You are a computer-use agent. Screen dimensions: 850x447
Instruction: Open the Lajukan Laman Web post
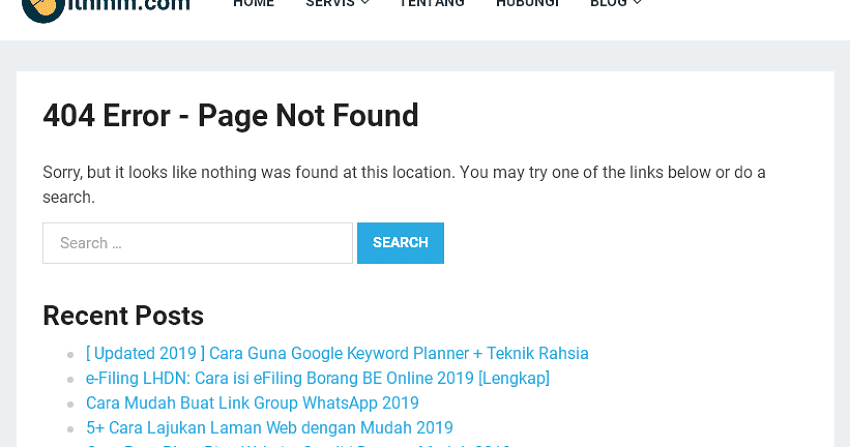269,428
